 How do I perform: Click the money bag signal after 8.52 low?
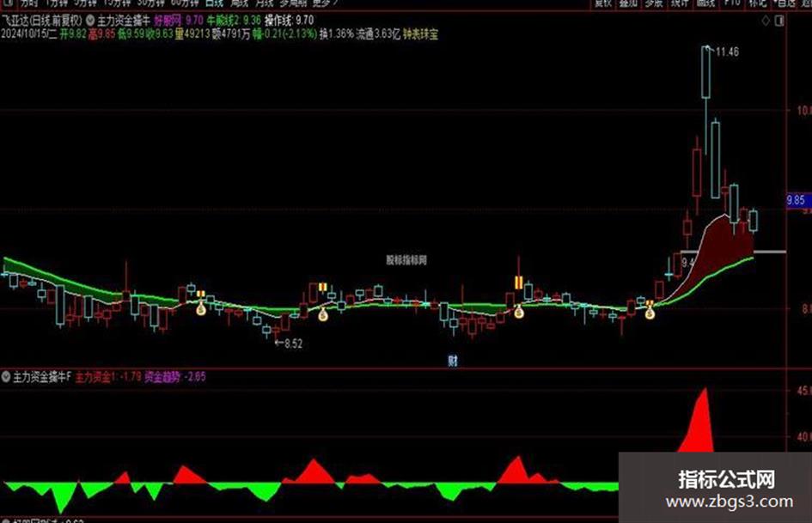coord(322,313)
